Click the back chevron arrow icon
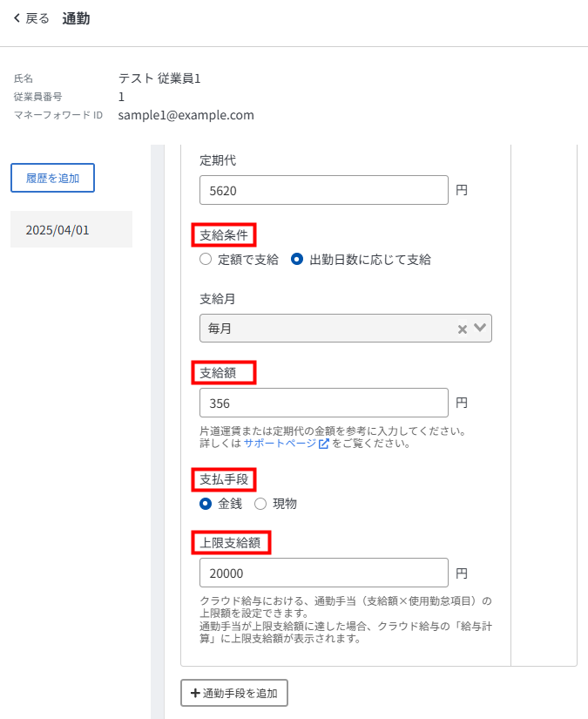588x719 pixels. pyautogui.click(x=17, y=18)
